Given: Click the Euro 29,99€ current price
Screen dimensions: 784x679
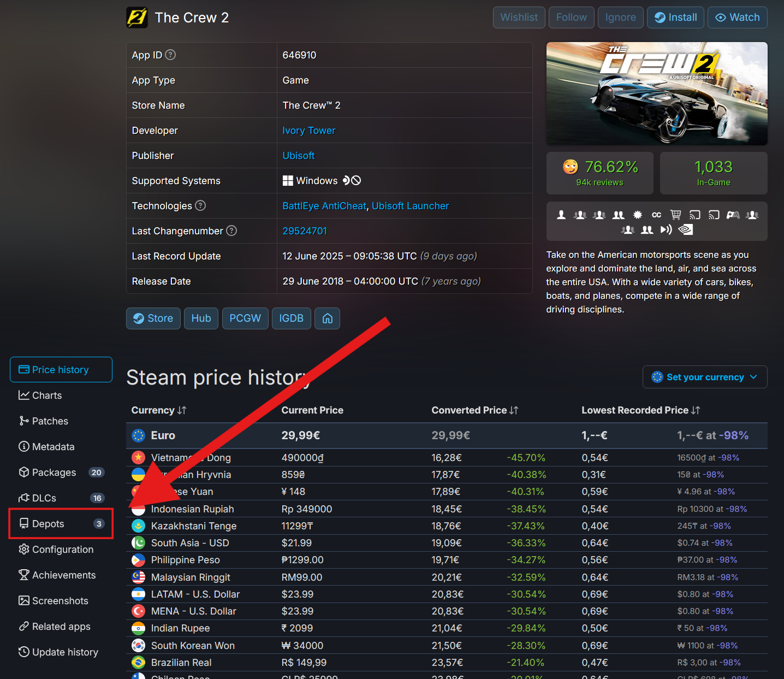Looking at the screenshot, I should click(x=301, y=435).
